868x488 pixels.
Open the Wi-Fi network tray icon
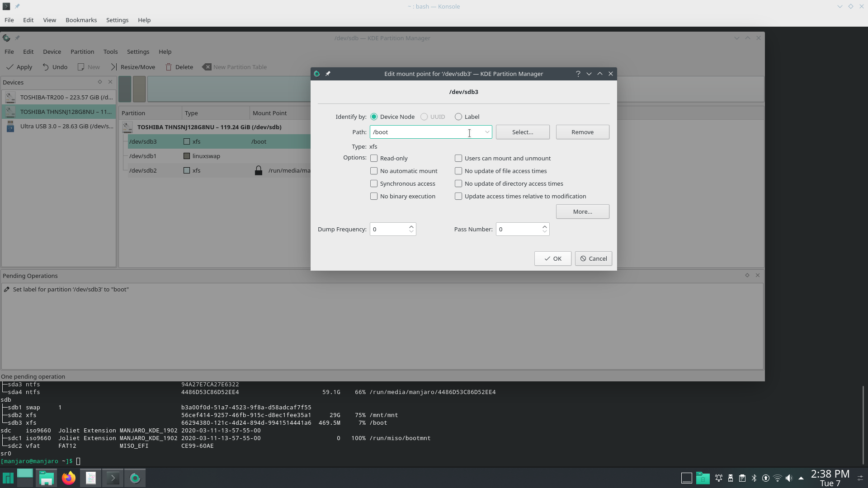[x=778, y=478]
